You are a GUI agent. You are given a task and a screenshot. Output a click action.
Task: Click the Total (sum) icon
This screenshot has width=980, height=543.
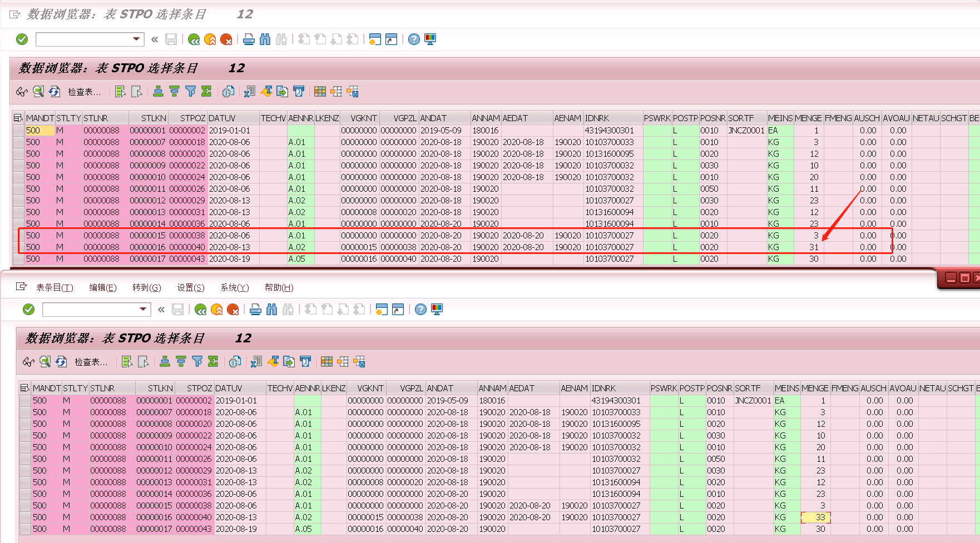coord(206,92)
